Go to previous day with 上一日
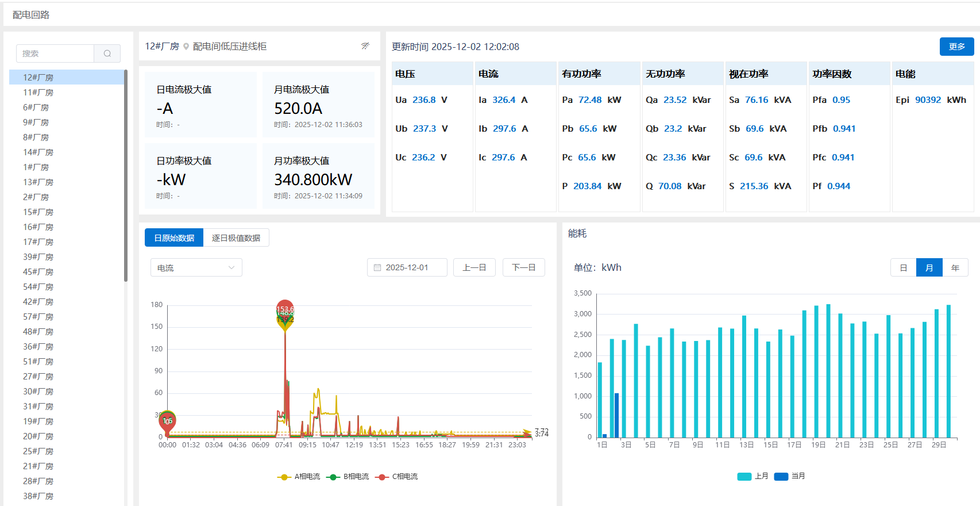The image size is (980, 506). click(474, 268)
